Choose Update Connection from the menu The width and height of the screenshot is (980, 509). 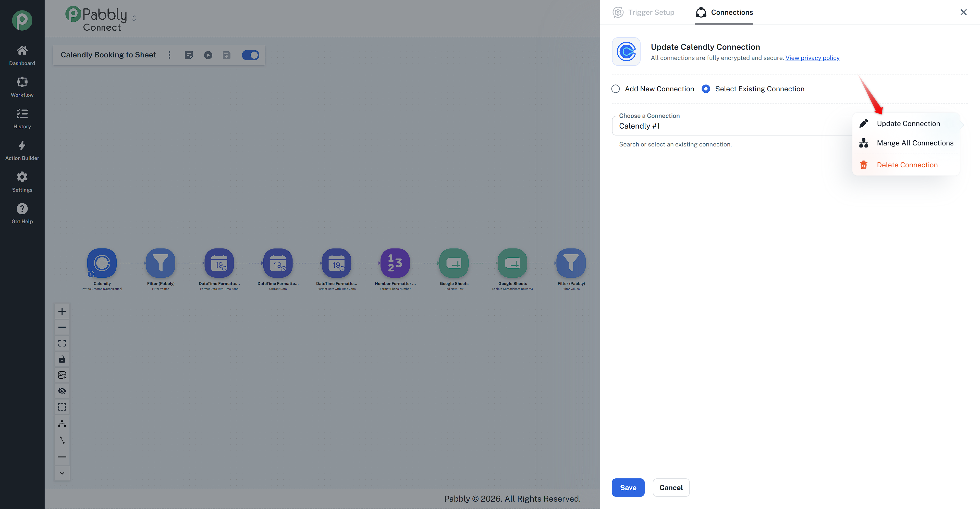[906, 124]
